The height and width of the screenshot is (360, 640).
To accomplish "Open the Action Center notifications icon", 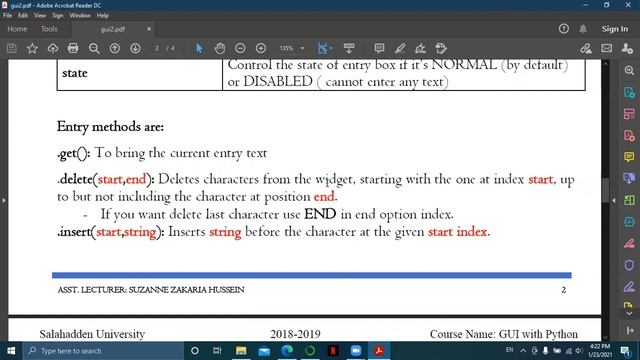I will pyautogui.click(x=626, y=351).
